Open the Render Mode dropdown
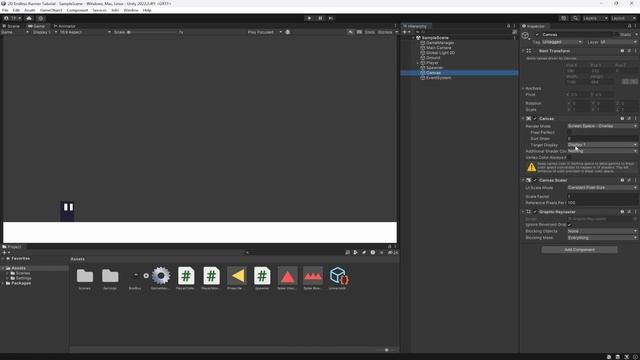This screenshot has height=360, width=640. (x=602, y=126)
